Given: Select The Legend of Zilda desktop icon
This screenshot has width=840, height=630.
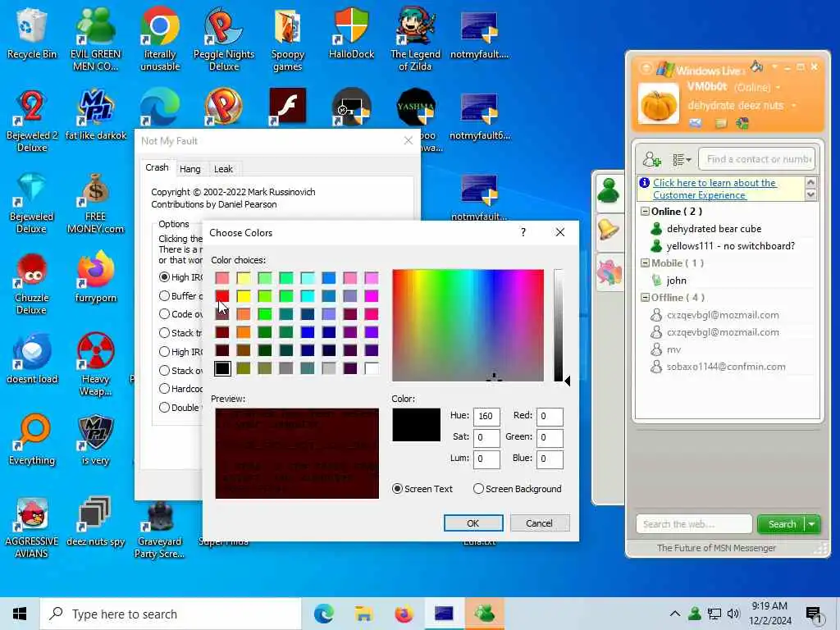Looking at the screenshot, I should pos(415,39).
